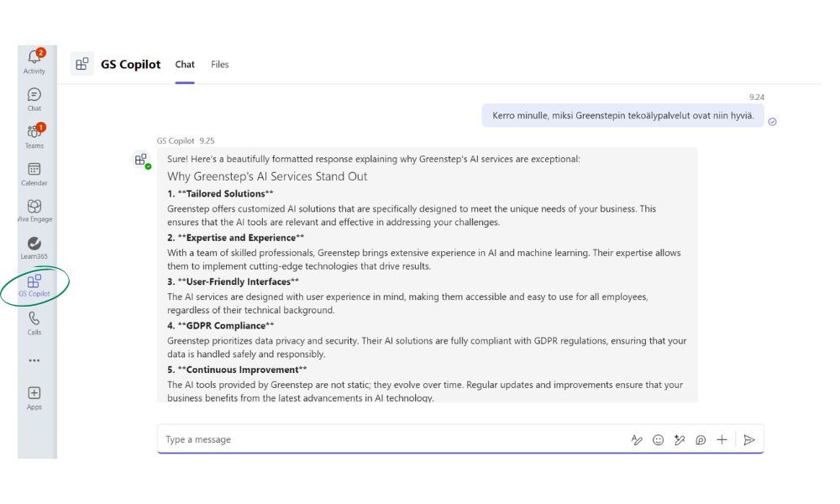The image size is (840, 504).
Task: Expand more actions with plus button
Action: [722, 439]
